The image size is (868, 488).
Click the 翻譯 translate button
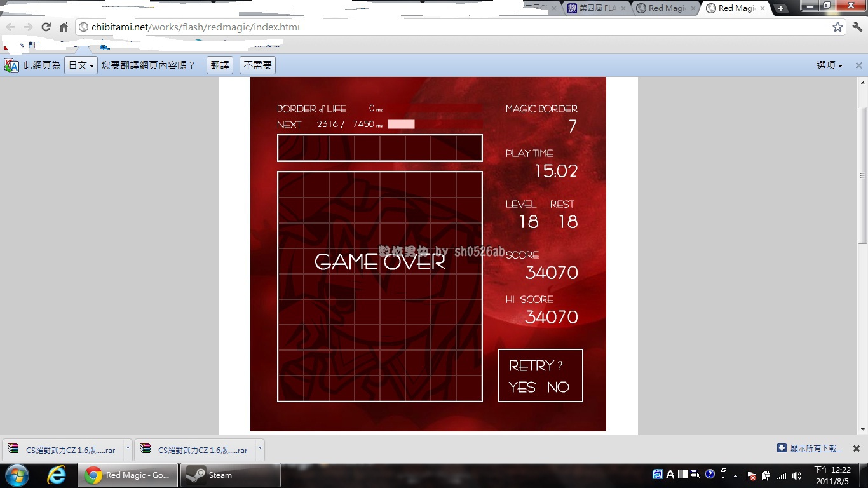click(220, 65)
